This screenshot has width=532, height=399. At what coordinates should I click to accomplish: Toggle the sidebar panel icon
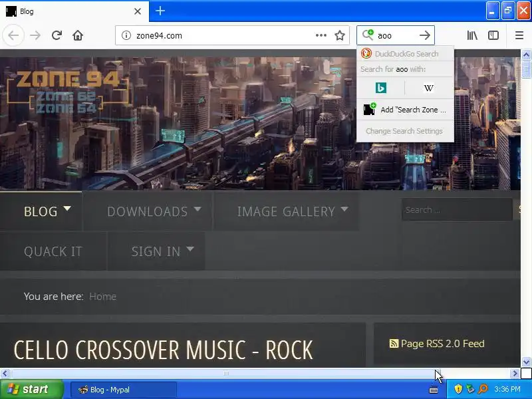(493, 35)
